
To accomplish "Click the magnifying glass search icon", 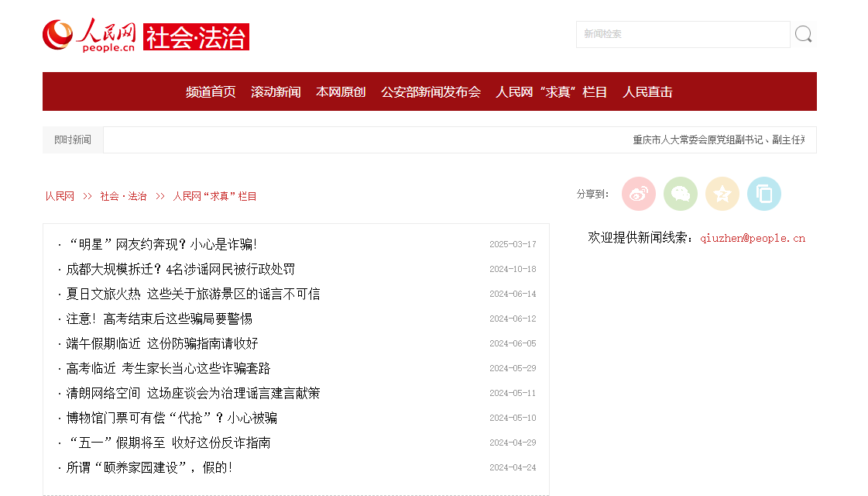I will 804,34.
